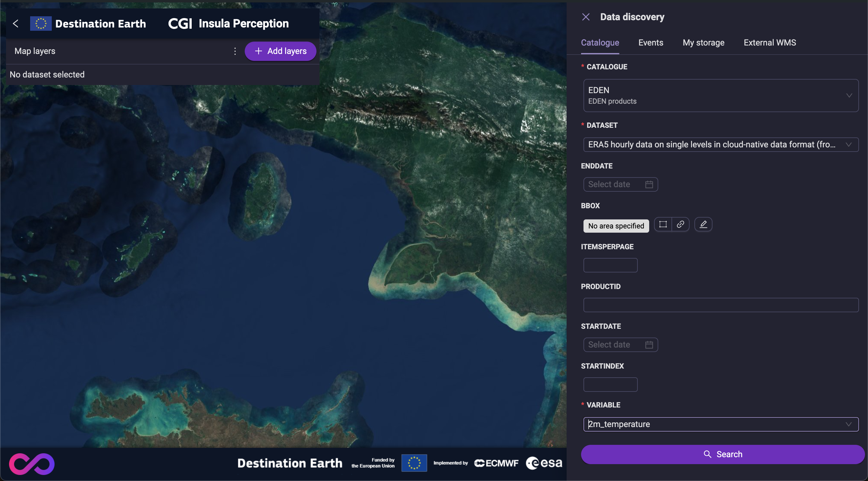Click the edit BBOX pencil icon
Screen dimensions: 868x481
(x=703, y=224)
